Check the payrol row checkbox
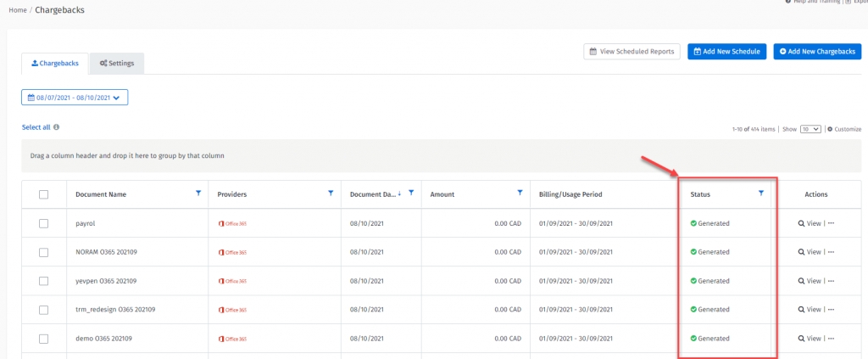 tap(44, 224)
